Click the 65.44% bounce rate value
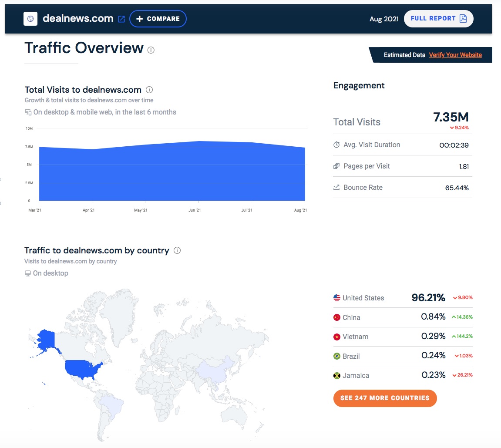Screen dimensions: 501x448 pos(457,188)
